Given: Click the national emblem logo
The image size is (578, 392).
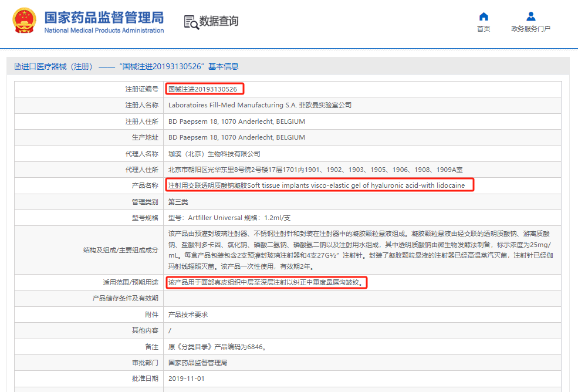Looking at the screenshot, I should [24, 21].
